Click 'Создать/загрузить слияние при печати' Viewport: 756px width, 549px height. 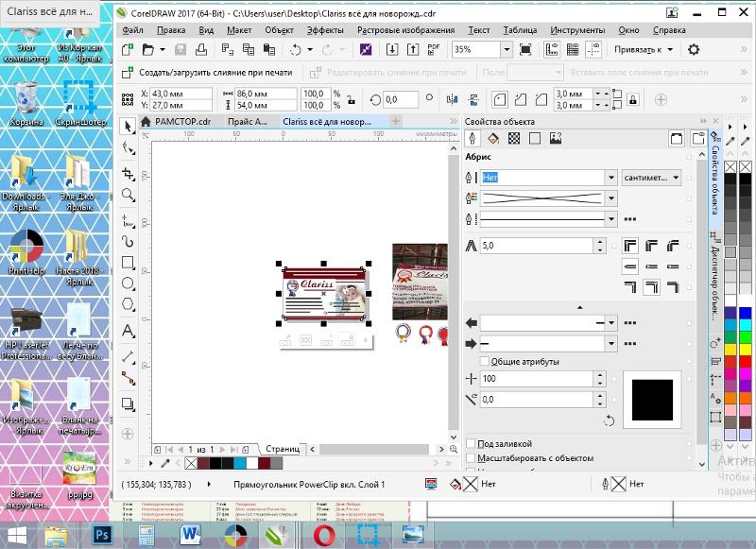coord(214,72)
